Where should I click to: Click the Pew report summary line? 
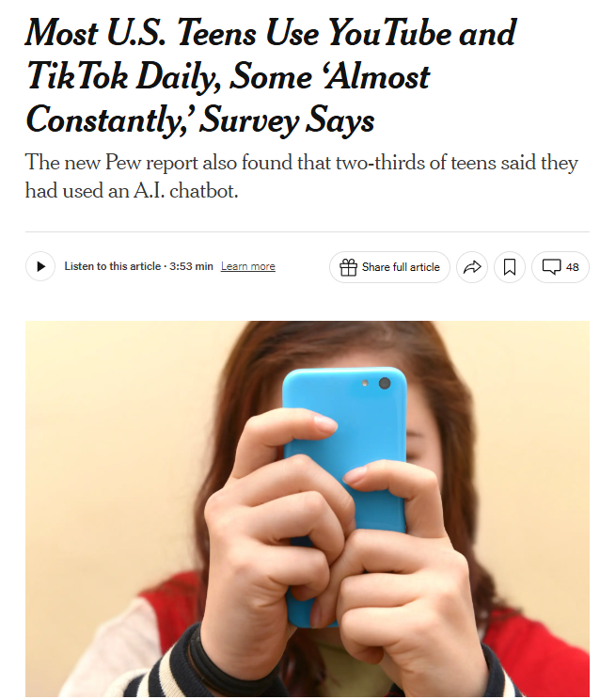pos(301,176)
